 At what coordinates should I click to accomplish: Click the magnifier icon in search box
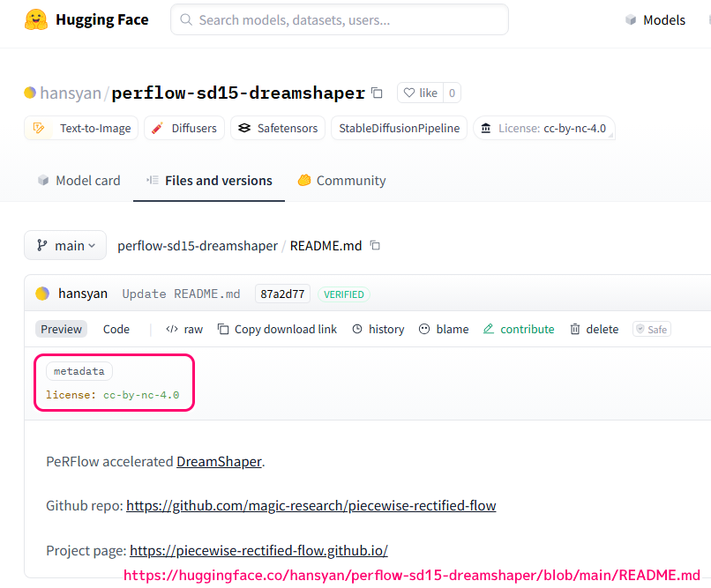click(186, 19)
